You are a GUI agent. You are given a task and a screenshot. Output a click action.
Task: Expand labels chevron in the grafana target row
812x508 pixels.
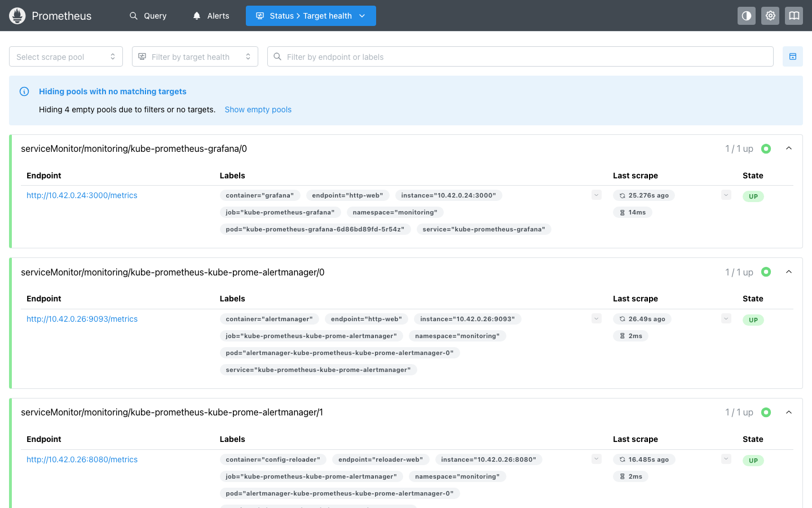pos(597,195)
